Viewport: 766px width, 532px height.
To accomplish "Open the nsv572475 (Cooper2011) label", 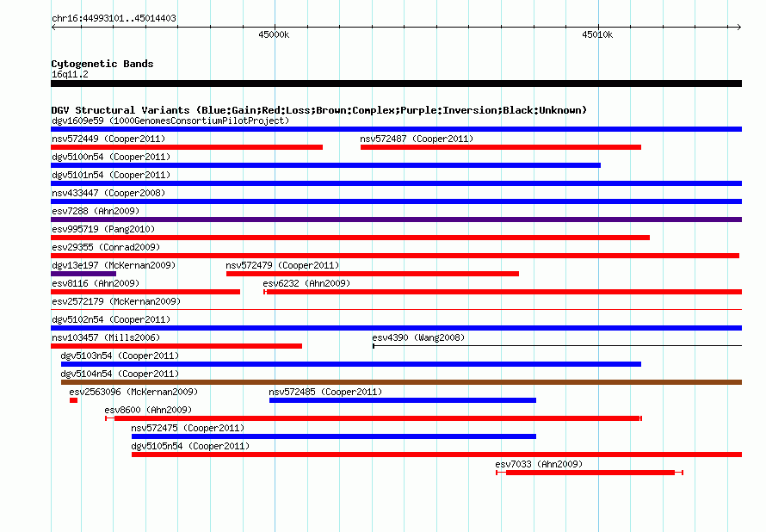I will point(188,428).
